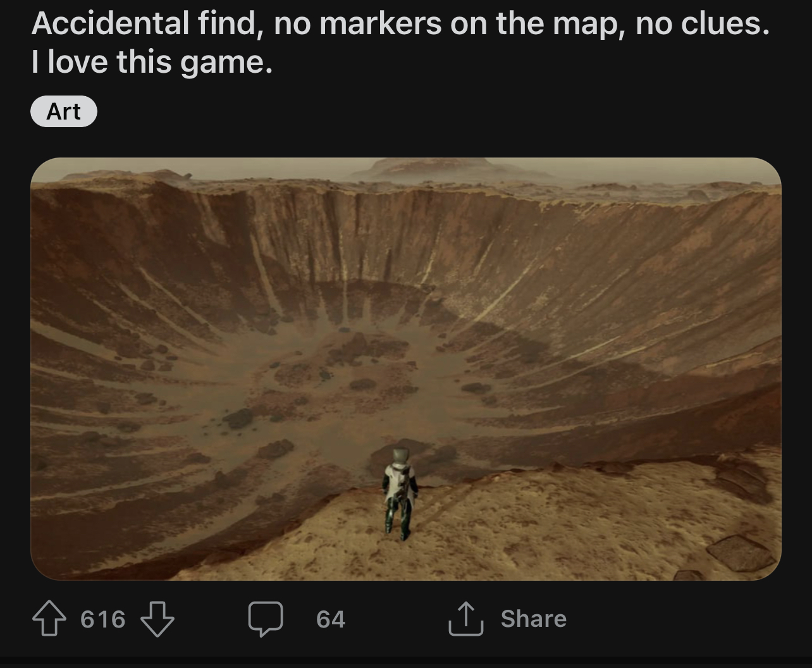Click the 616 vote count
This screenshot has width=812, height=668.
[x=103, y=619]
